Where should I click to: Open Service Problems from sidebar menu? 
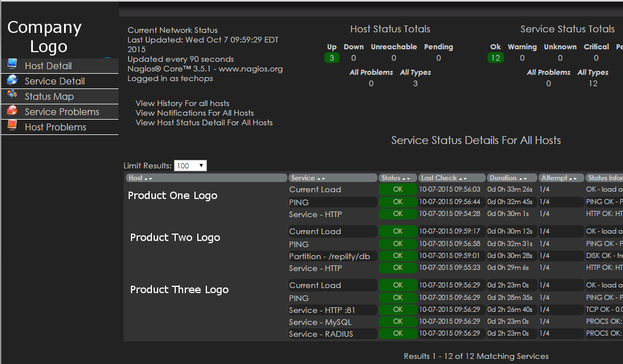62,112
